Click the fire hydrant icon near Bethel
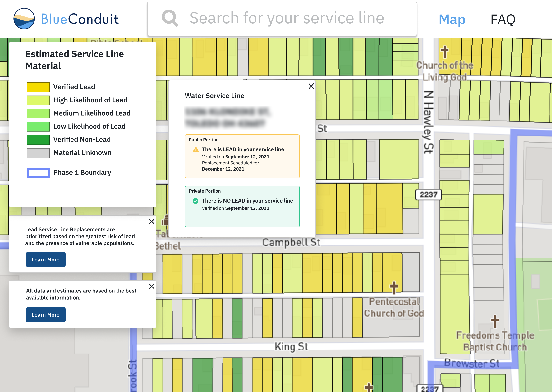Screen dimensions: 552x392 coord(166,221)
